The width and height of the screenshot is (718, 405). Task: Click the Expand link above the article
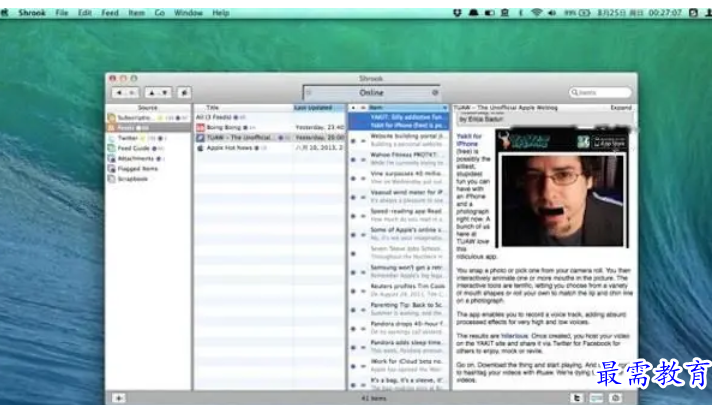point(620,108)
